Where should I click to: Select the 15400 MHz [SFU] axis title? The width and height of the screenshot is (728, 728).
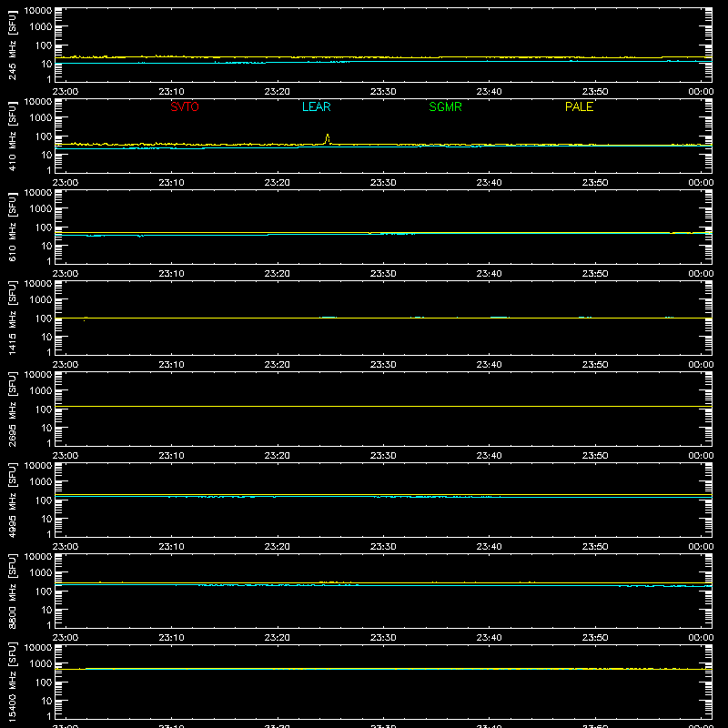[12, 682]
